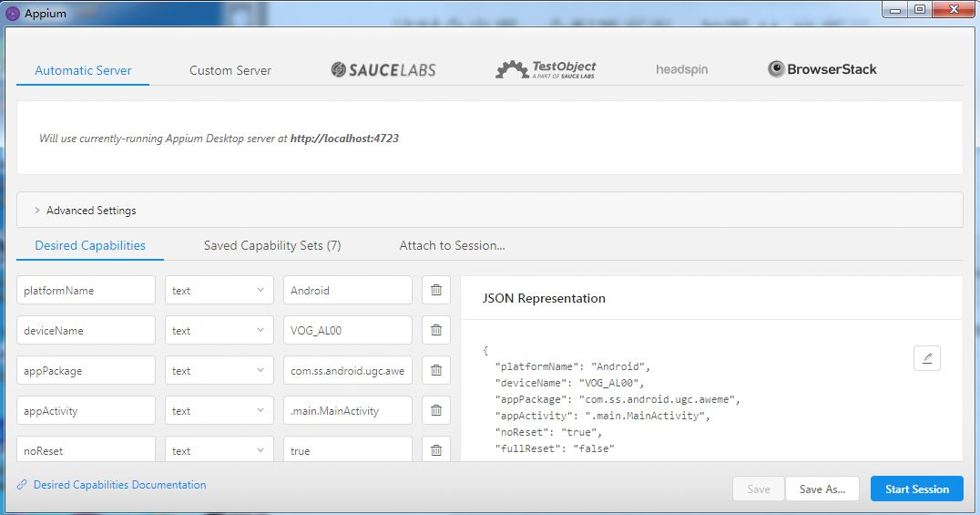This screenshot has height=515, width=980.
Task: Click the com.ss.android.ugc.awe value field
Action: (348, 370)
